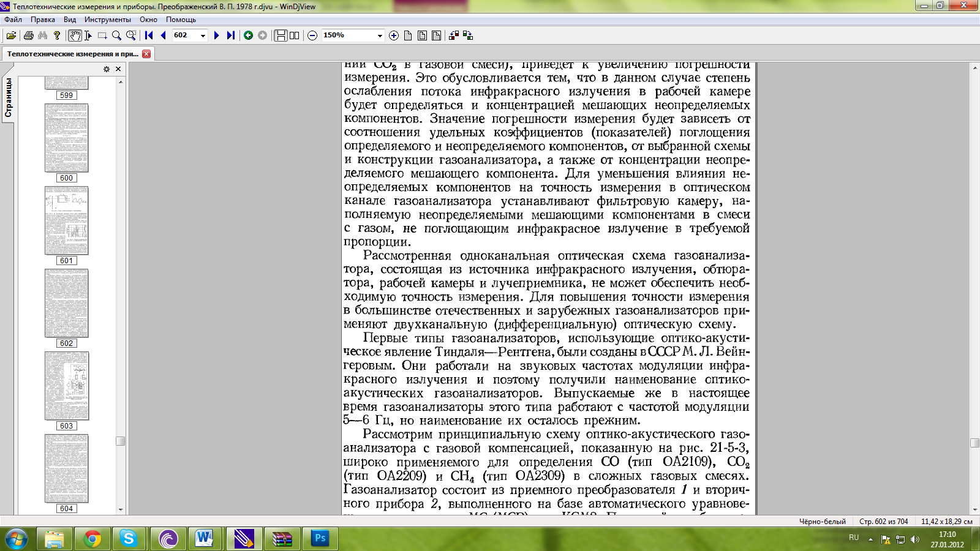
Task: Select page 600 thumbnail
Action: point(66,138)
